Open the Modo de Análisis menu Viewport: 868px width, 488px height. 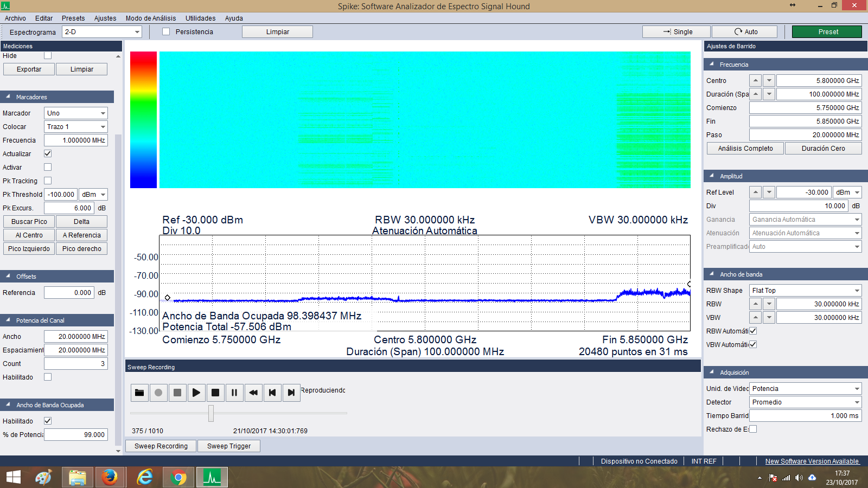[151, 18]
